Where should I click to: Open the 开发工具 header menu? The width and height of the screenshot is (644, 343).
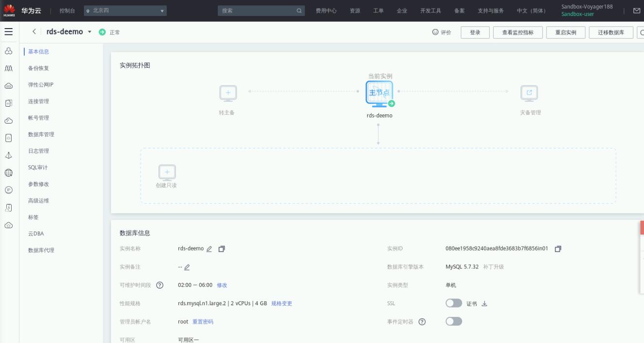point(431,11)
